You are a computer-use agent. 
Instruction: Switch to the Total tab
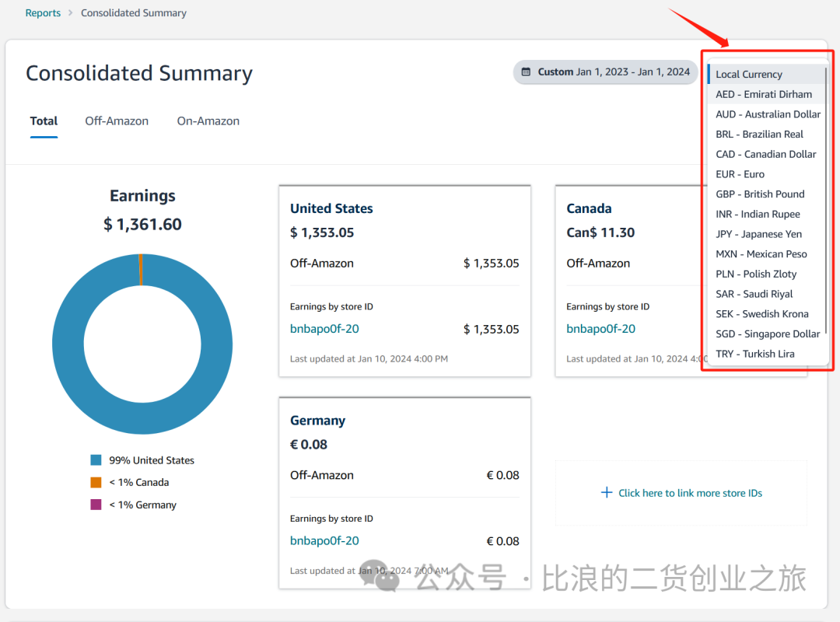coord(44,121)
